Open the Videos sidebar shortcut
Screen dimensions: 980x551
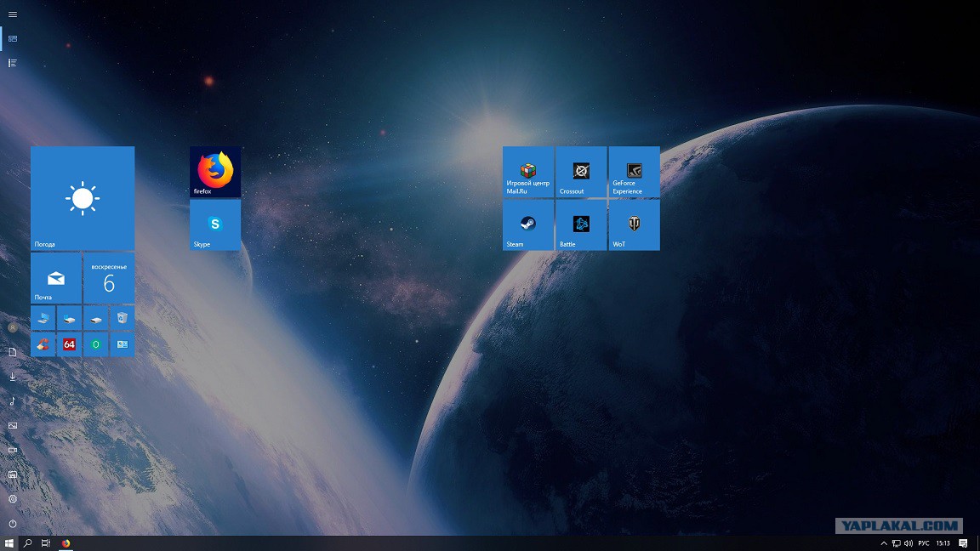tap(13, 450)
